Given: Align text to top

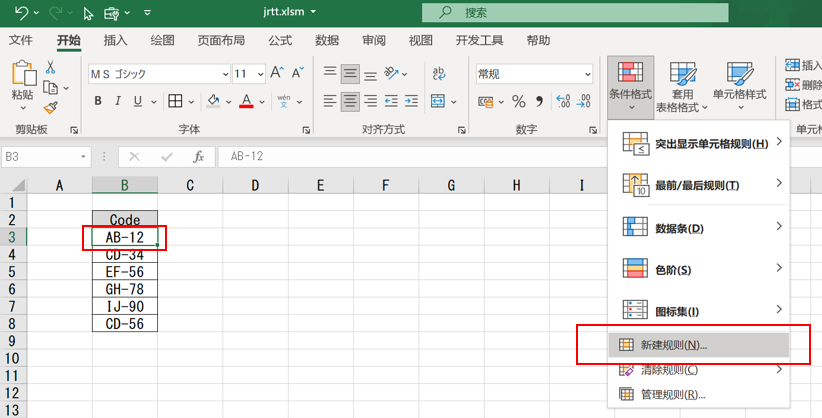Looking at the screenshot, I should pos(330,73).
